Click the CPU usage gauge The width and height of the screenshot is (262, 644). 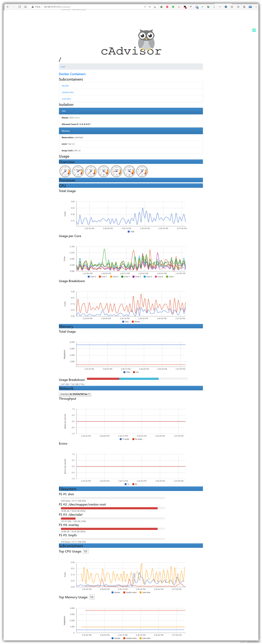coord(65,171)
